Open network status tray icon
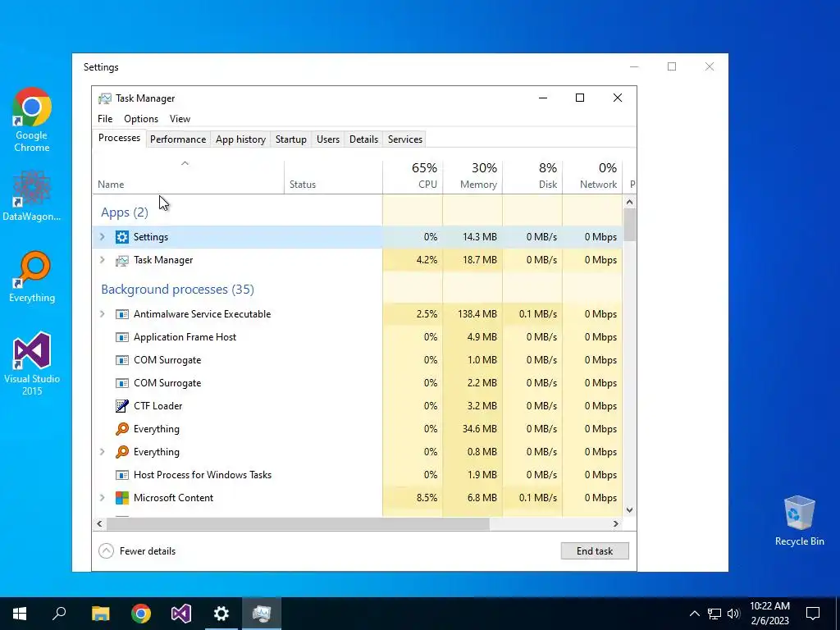The height and width of the screenshot is (630, 840). coord(714,614)
